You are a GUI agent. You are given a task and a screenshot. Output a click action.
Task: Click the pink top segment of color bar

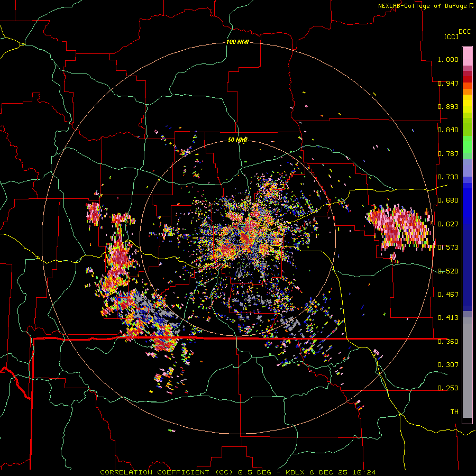coord(467,56)
